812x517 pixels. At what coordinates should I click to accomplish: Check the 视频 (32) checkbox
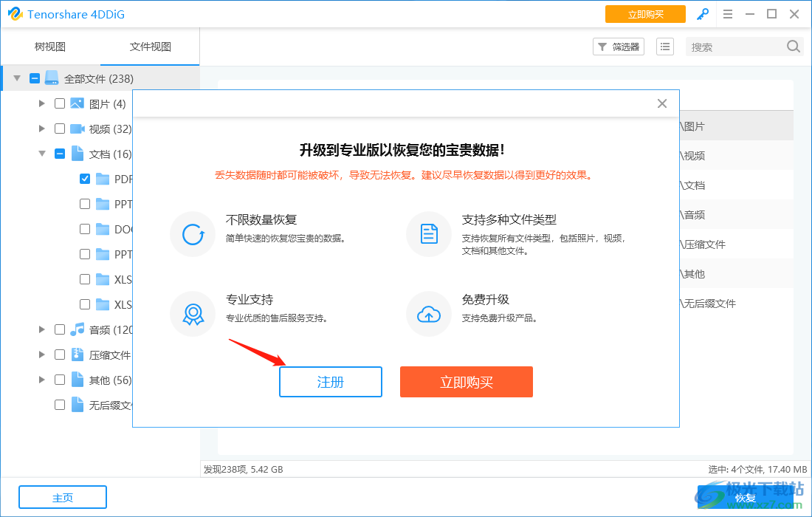click(x=60, y=129)
